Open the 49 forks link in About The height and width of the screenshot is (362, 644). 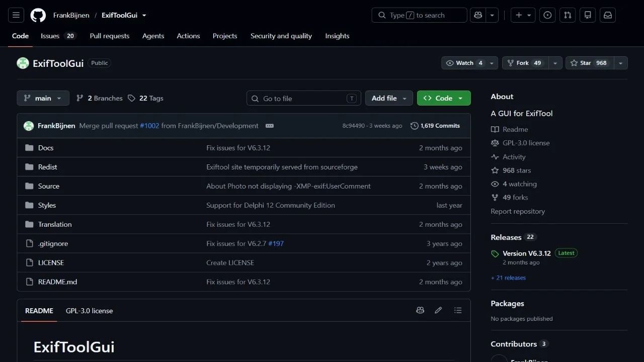tap(515, 198)
